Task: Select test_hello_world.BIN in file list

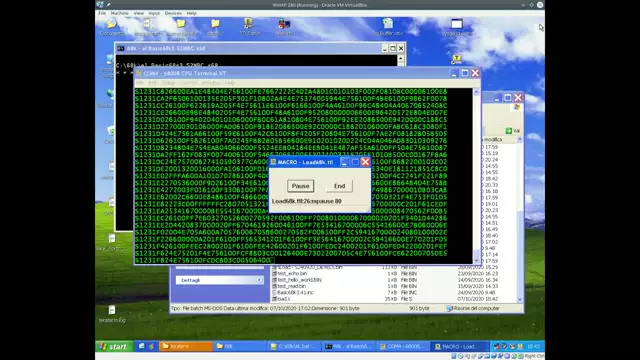Action: (x=299, y=280)
